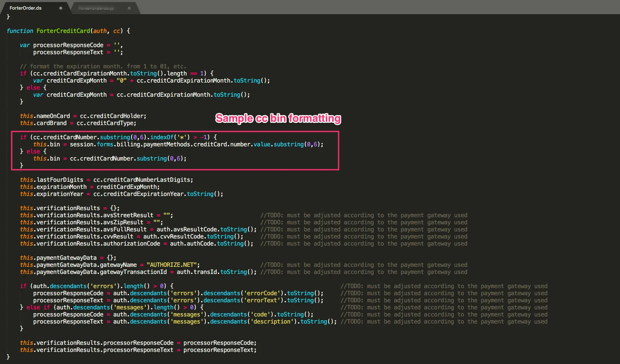Click the processorResponseCode variable declaration
Image resolution: width=620 pixels, height=364 pixels.
click(x=71, y=45)
